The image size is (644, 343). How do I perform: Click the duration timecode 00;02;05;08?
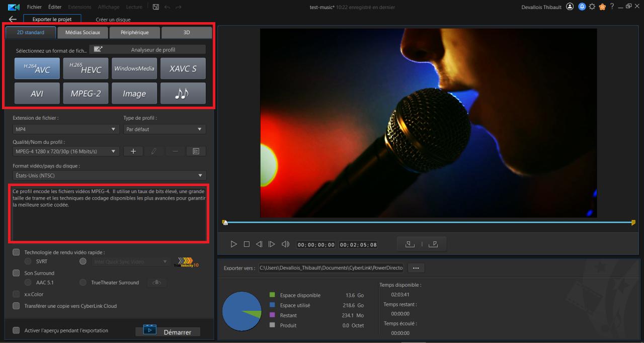tap(358, 244)
